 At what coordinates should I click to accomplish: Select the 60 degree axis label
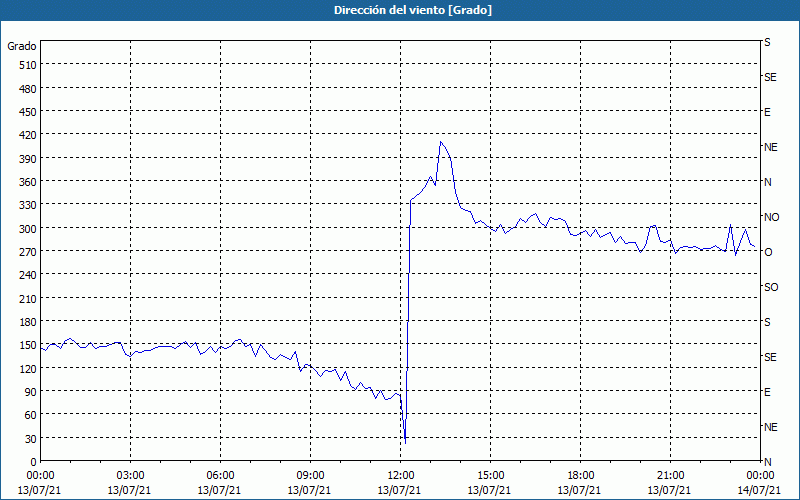tap(31, 415)
